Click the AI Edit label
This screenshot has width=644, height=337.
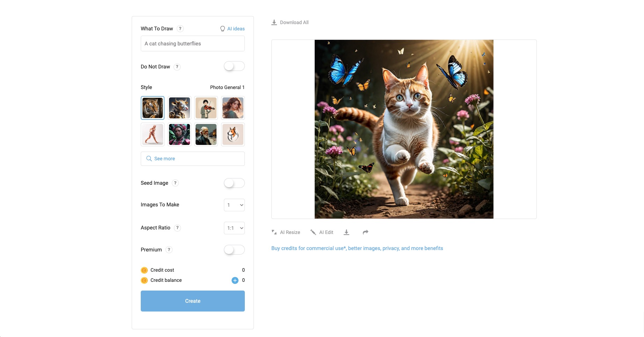click(326, 232)
